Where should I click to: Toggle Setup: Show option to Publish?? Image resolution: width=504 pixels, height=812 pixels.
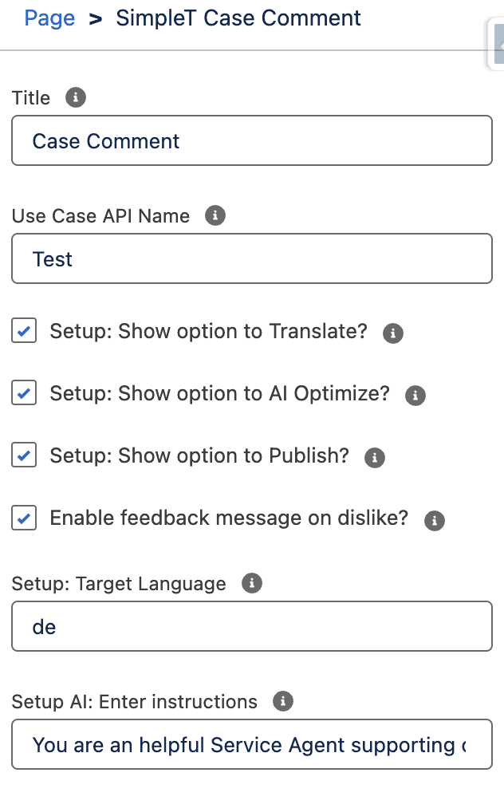click(x=24, y=455)
